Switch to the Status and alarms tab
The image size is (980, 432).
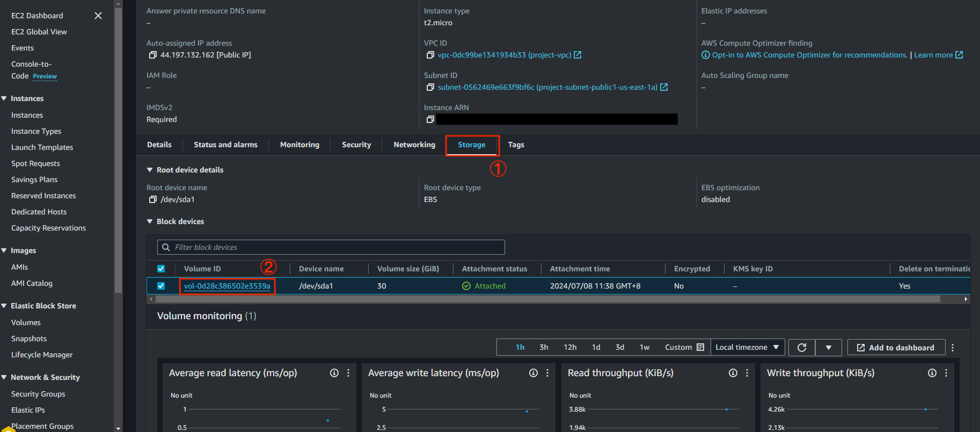(225, 145)
